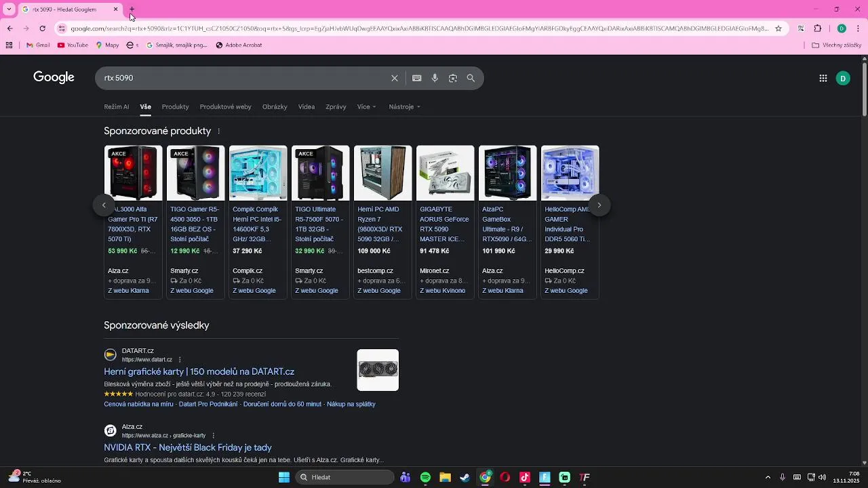Open the on-screen keyboard input tool

point(417,78)
